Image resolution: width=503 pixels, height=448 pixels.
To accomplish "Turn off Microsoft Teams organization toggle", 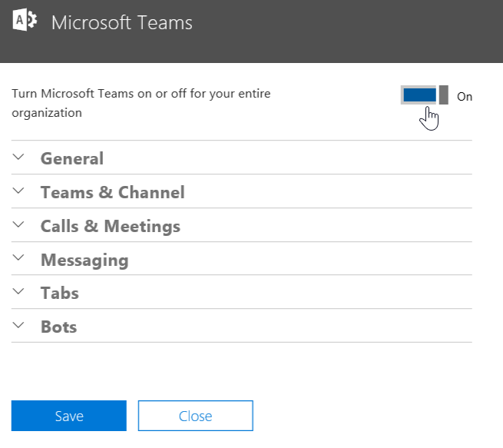I will tap(424, 95).
